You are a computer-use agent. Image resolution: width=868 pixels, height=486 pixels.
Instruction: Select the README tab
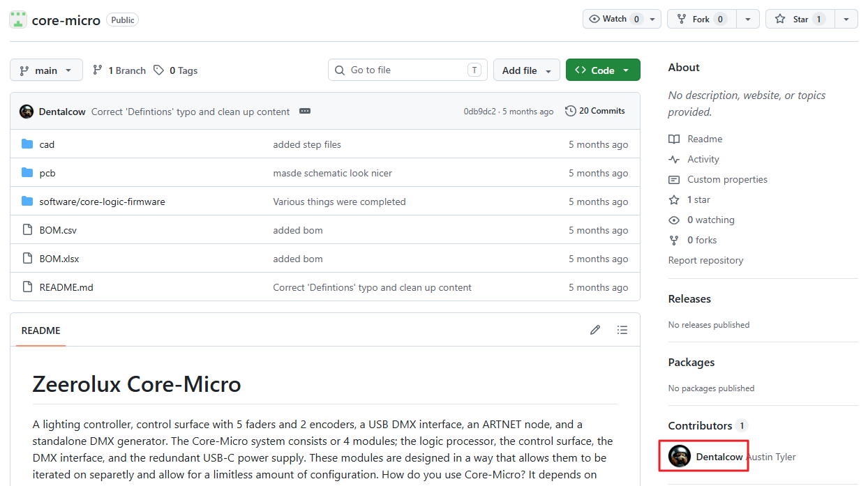pyautogui.click(x=41, y=331)
